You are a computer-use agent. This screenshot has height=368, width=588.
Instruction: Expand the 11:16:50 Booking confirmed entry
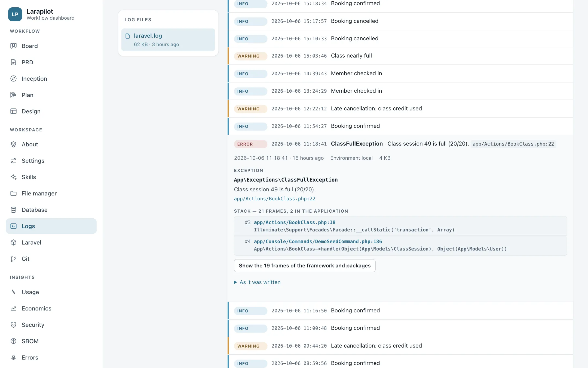coord(400,310)
